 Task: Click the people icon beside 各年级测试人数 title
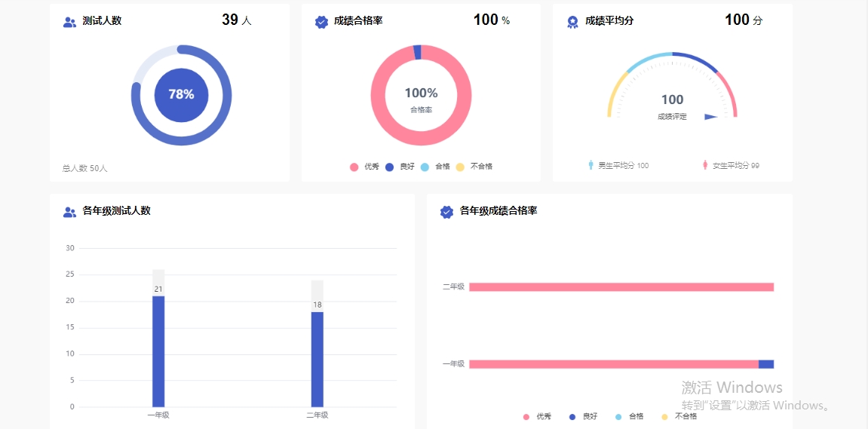click(69, 212)
